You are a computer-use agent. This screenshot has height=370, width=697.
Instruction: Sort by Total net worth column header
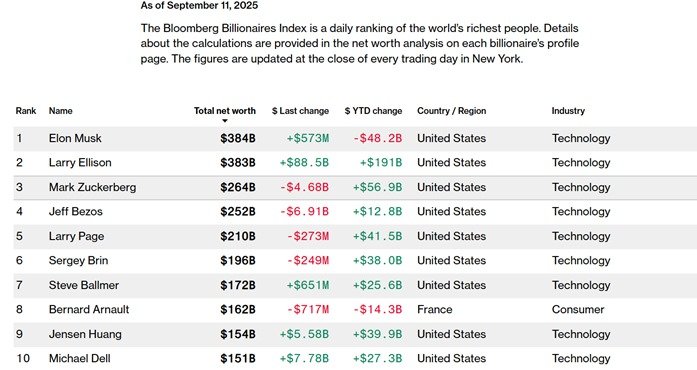(x=225, y=111)
